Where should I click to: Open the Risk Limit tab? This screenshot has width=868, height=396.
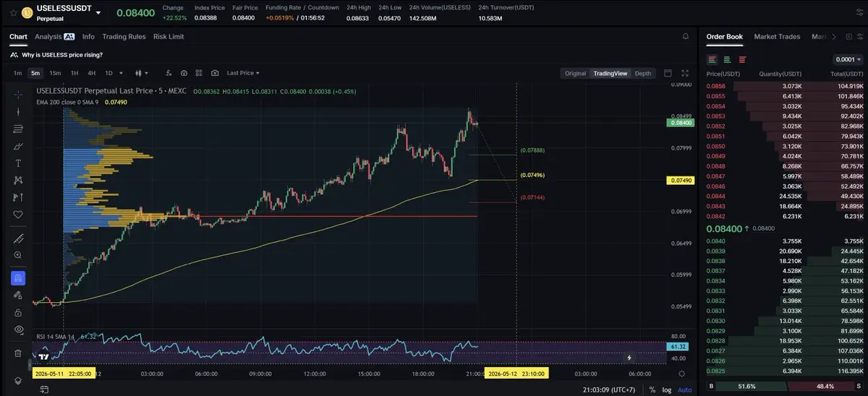[169, 37]
